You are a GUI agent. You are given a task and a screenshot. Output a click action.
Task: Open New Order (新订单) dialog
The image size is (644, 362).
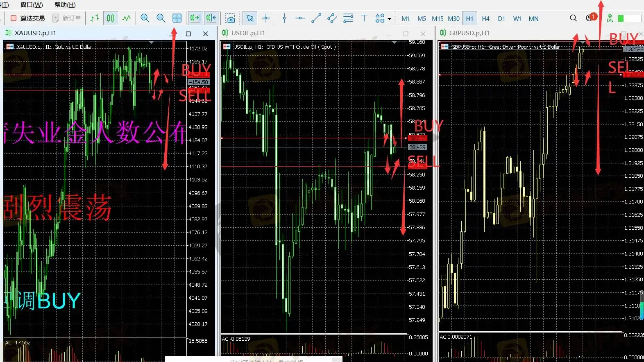click(x=67, y=18)
